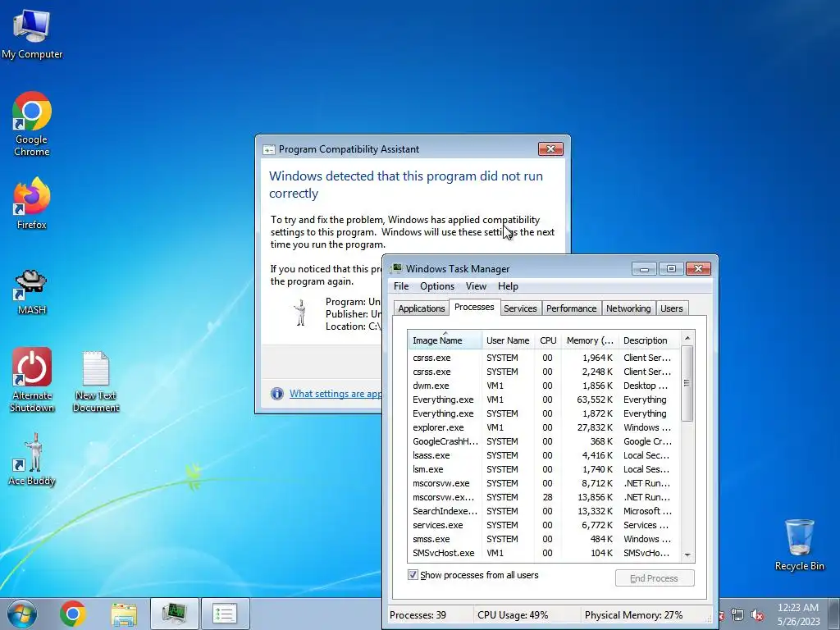Select the services.exe process row
The height and width of the screenshot is (630, 840).
(x=544, y=525)
